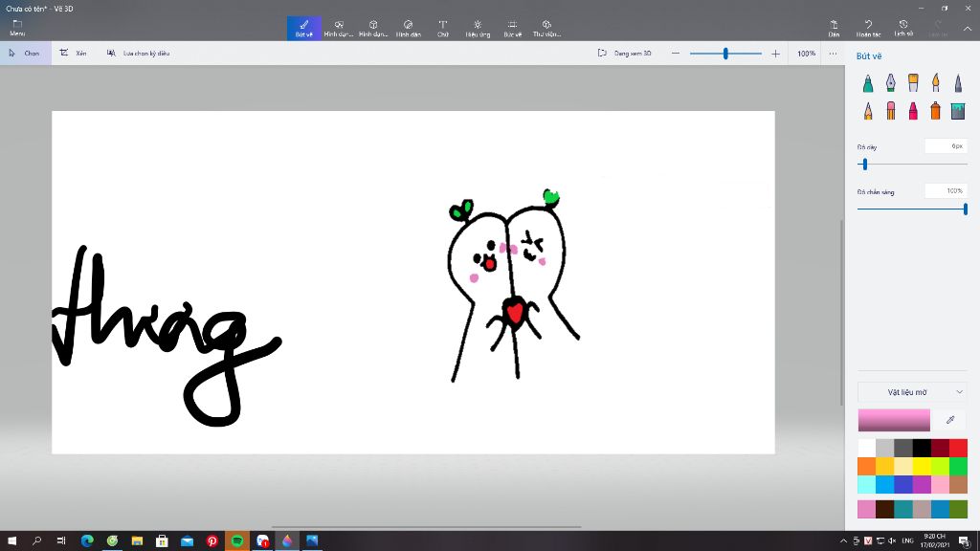The width and height of the screenshot is (980, 551).
Task: Click the Dán (Paste) button
Action: click(x=834, y=28)
